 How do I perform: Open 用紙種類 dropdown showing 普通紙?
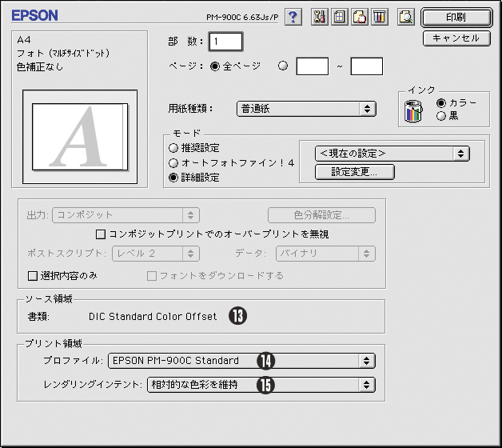coord(307,109)
